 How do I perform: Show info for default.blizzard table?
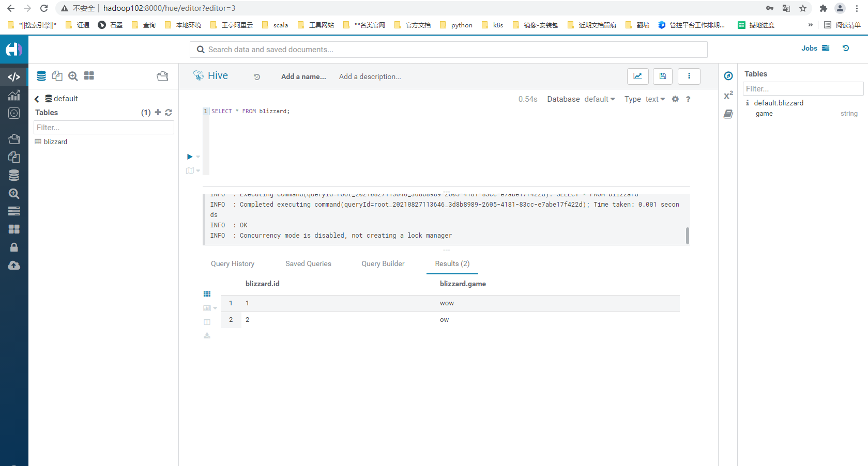click(x=748, y=103)
